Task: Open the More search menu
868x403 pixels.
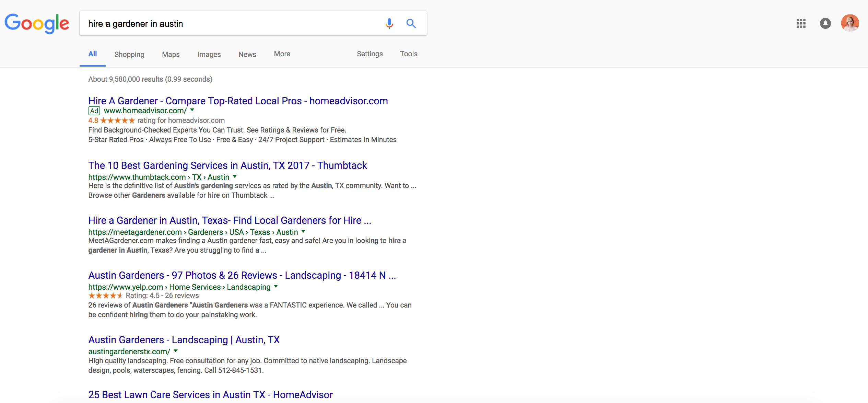Action: pyautogui.click(x=282, y=54)
